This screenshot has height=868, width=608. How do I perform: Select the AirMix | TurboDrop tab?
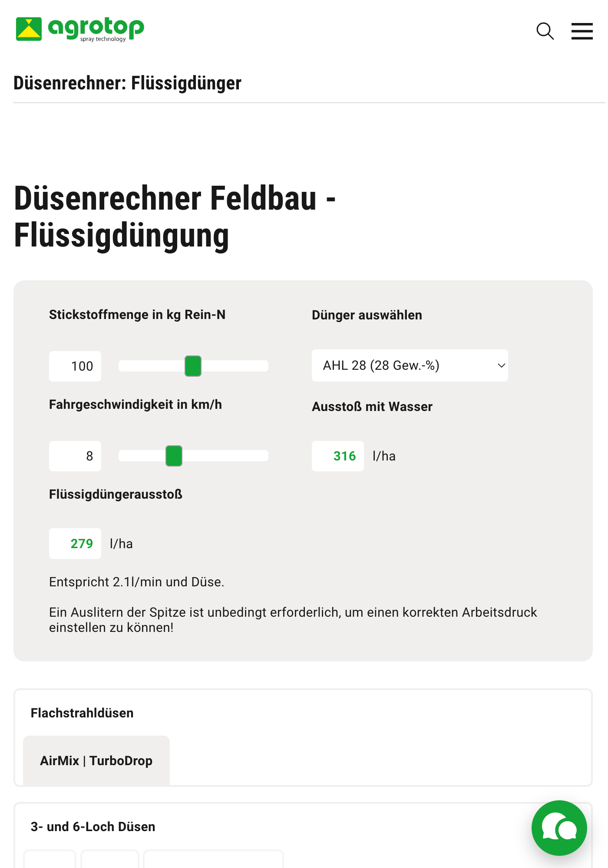(96, 761)
